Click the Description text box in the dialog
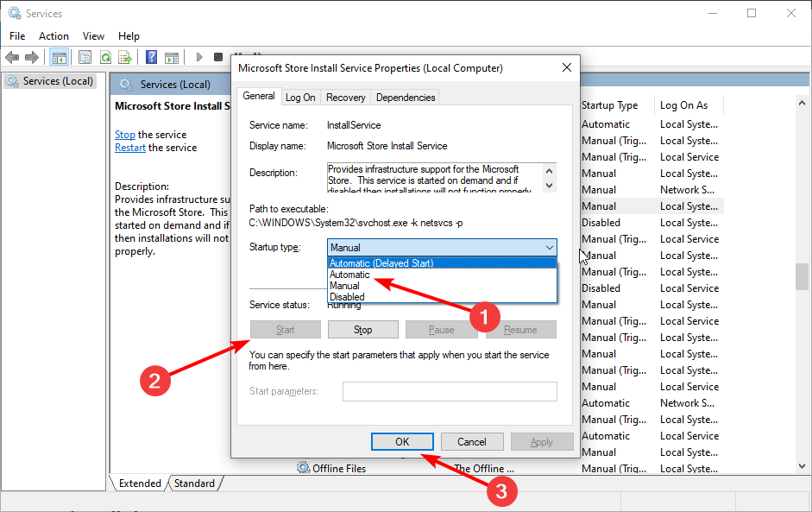Viewport: 812px width, 512px height. coord(435,178)
